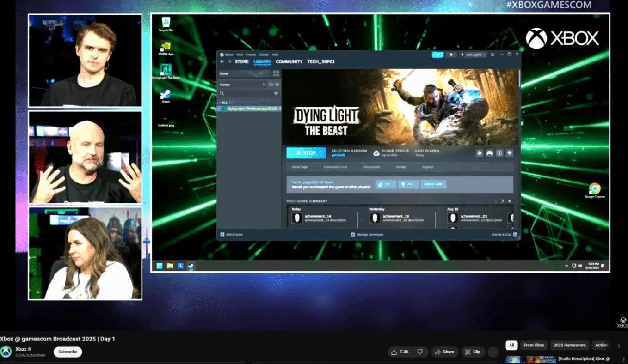Choose No for game recommendation
This screenshot has width=628, height=364.
point(408,184)
